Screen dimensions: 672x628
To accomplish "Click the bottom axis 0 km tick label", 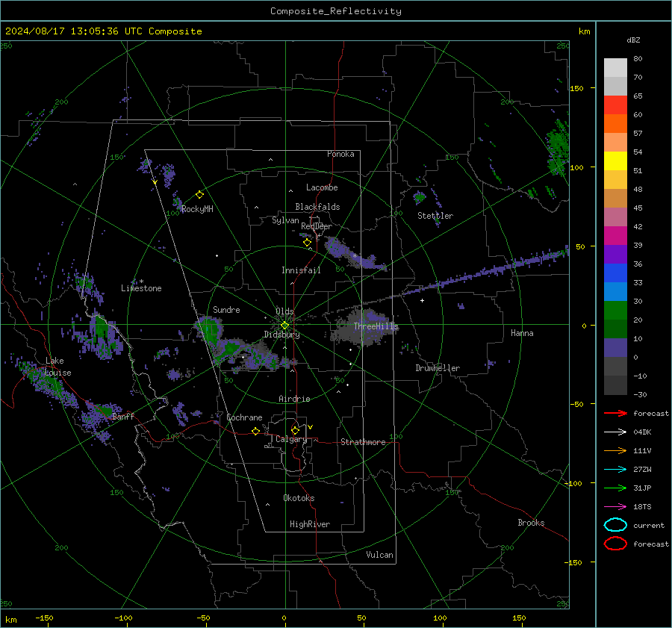I will [x=284, y=618].
